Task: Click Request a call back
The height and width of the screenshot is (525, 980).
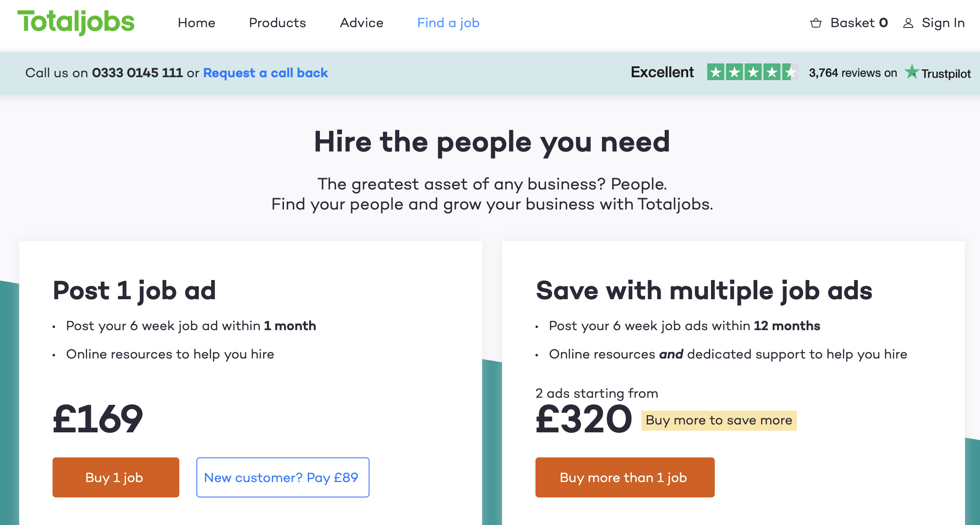Action: click(265, 73)
